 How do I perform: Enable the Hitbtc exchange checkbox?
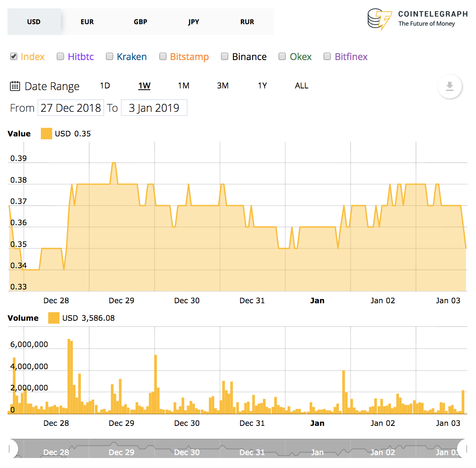tap(60, 56)
